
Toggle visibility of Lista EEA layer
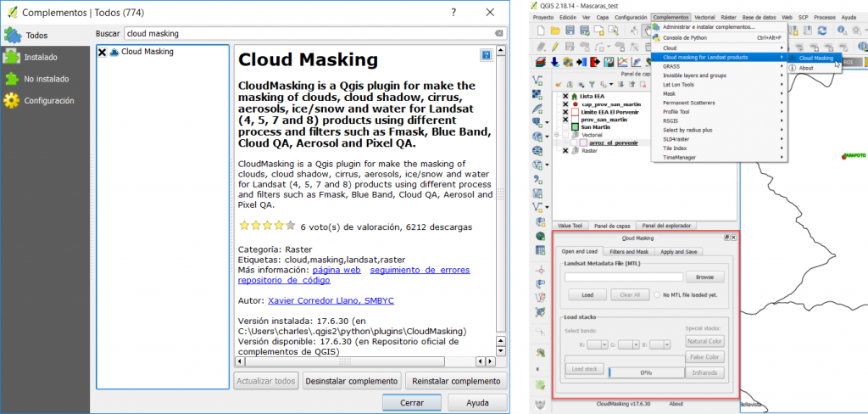tap(565, 96)
